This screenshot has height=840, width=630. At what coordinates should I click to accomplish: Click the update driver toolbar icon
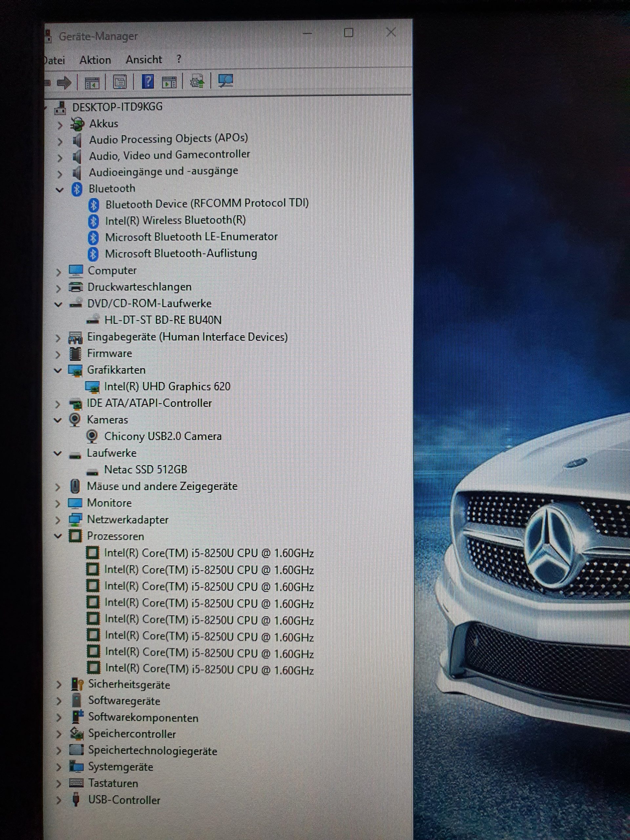197,81
